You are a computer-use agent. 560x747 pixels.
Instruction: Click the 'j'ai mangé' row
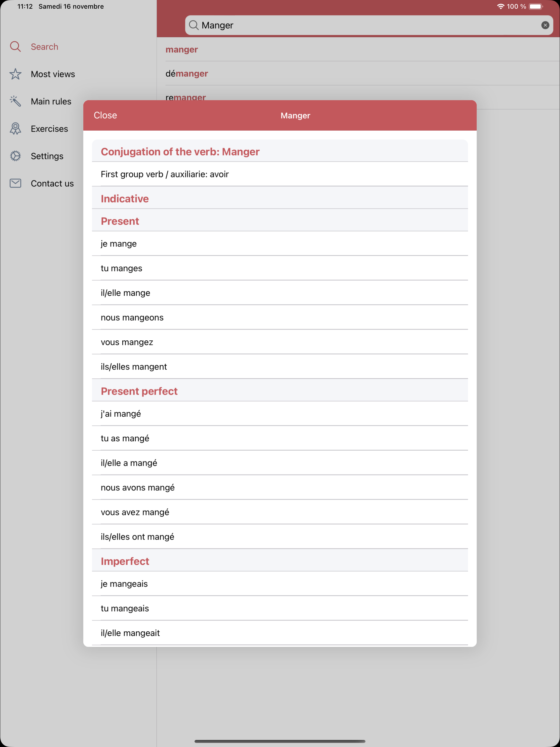pos(280,414)
